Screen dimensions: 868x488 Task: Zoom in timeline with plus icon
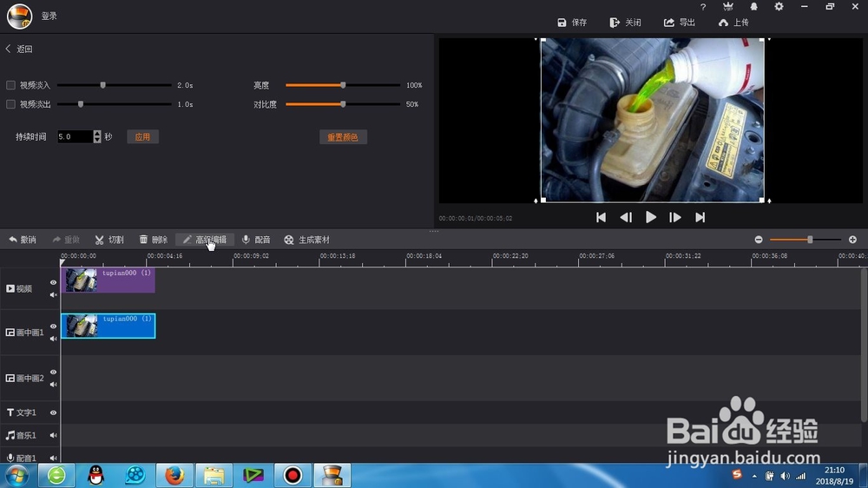click(852, 240)
